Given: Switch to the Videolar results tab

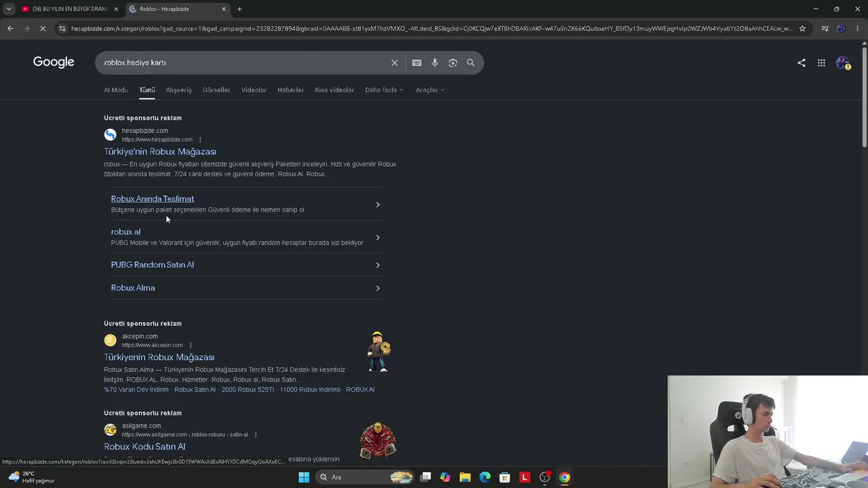Looking at the screenshot, I should pyautogui.click(x=254, y=90).
